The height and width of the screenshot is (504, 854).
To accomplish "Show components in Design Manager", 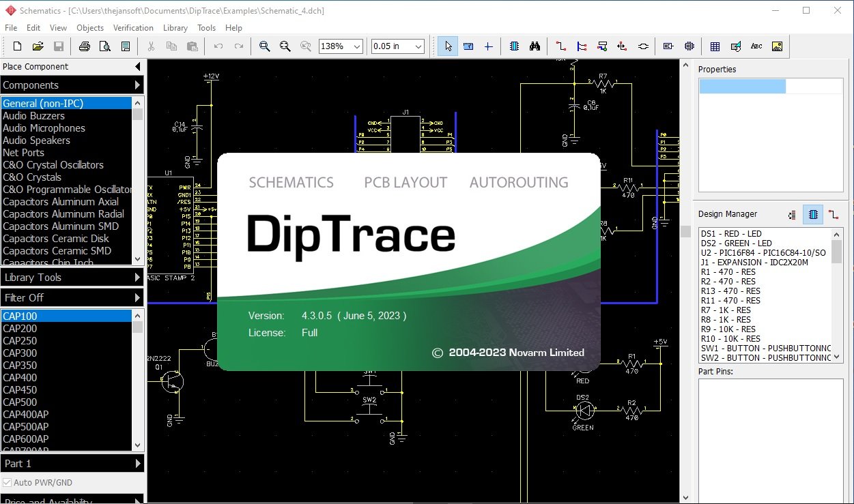I will coord(813,214).
